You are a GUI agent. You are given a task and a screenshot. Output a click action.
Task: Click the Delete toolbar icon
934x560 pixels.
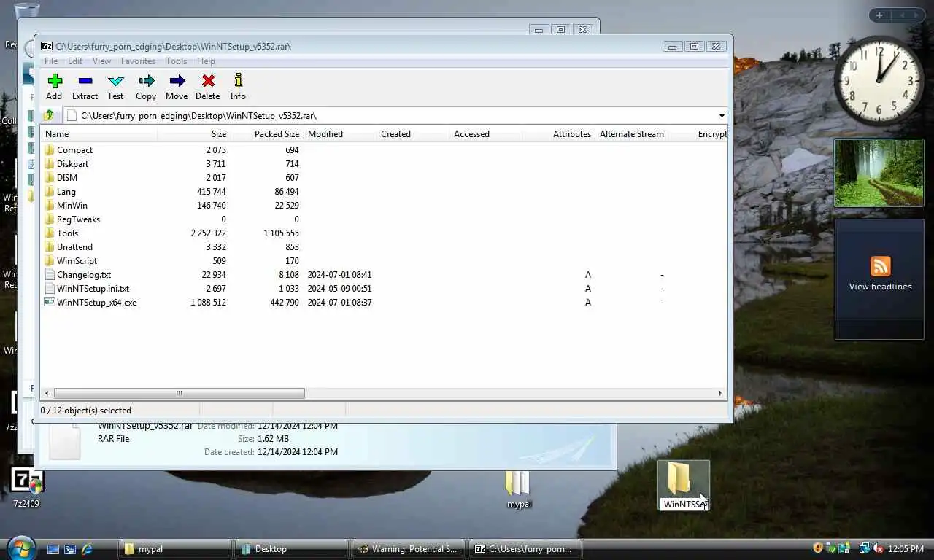coord(208,81)
